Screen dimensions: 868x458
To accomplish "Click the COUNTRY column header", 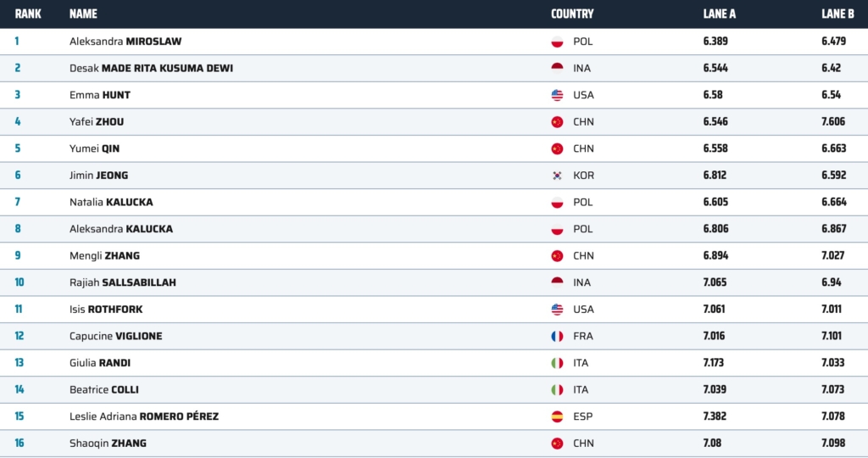I will [x=572, y=14].
